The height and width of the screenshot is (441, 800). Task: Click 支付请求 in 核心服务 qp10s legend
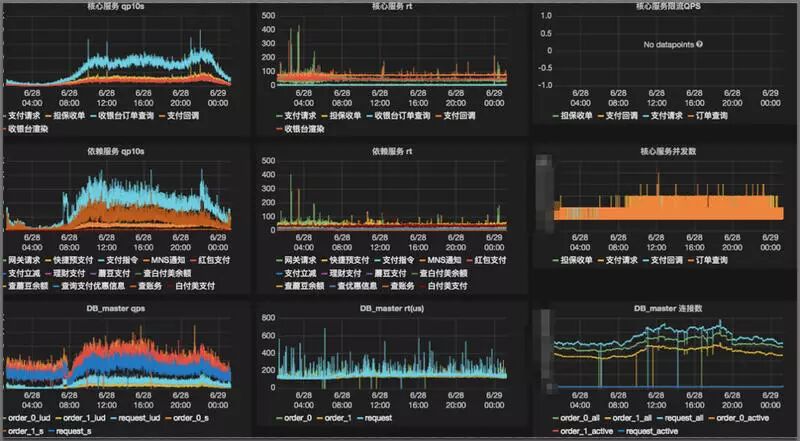point(25,116)
